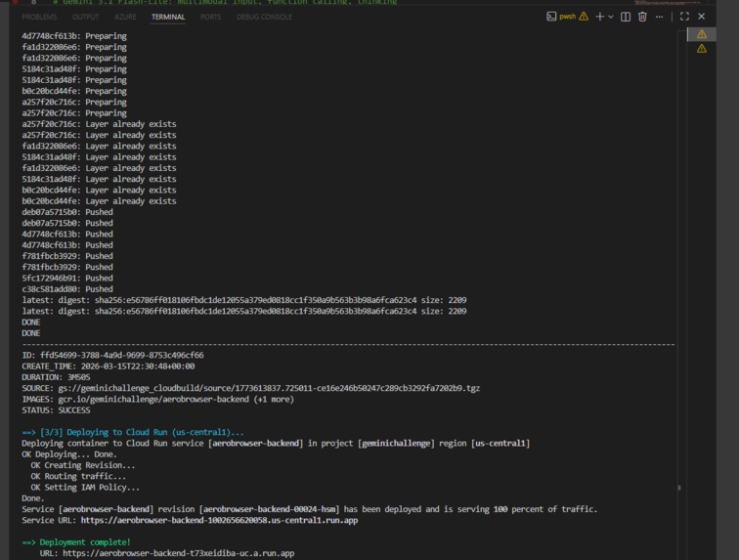Viewport: 739px width, 560px height.
Task: Click the gs://geminichallenge_cloudbuild source path
Action: coord(269,388)
